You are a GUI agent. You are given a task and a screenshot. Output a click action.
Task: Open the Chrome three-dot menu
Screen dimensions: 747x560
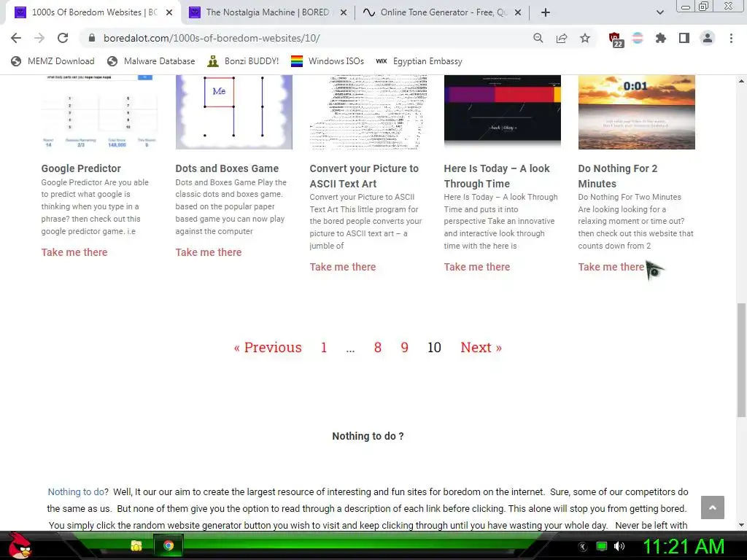point(731,38)
